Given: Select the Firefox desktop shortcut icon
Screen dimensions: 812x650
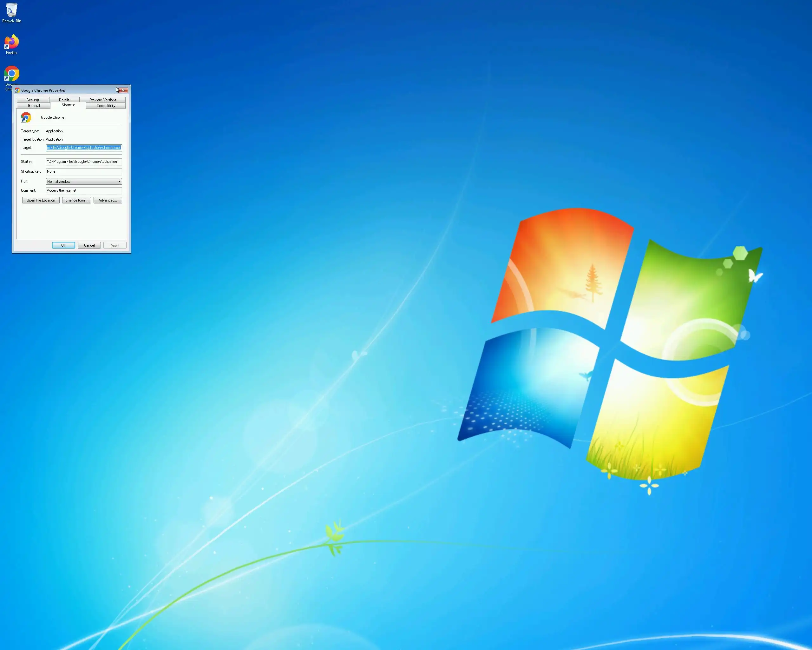Looking at the screenshot, I should (12, 42).
